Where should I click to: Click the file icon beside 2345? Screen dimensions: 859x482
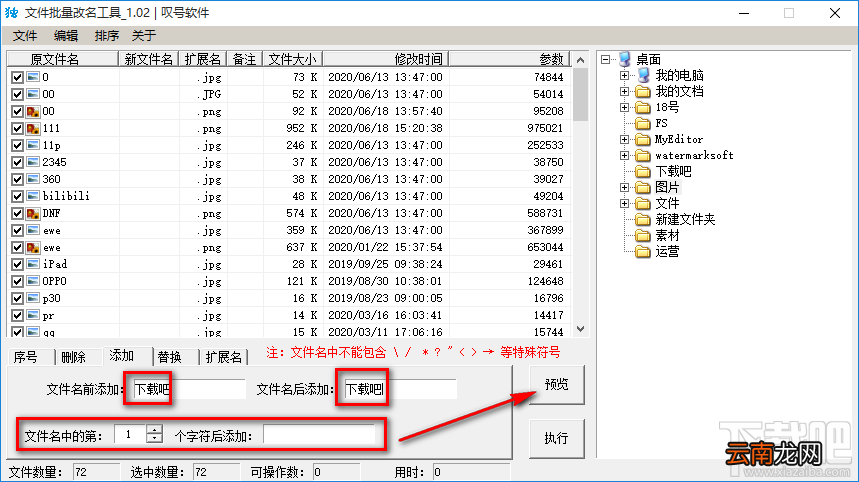33,162
